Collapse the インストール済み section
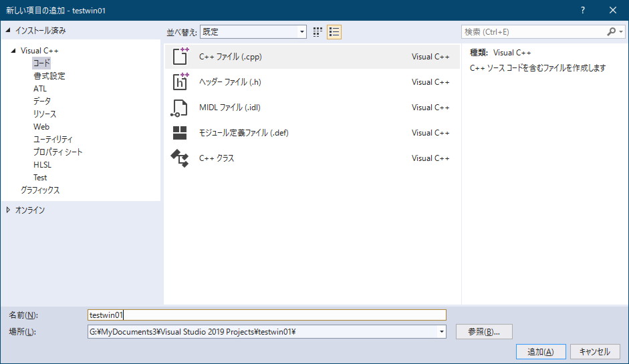Screen dimensions: 629x364 7,31
